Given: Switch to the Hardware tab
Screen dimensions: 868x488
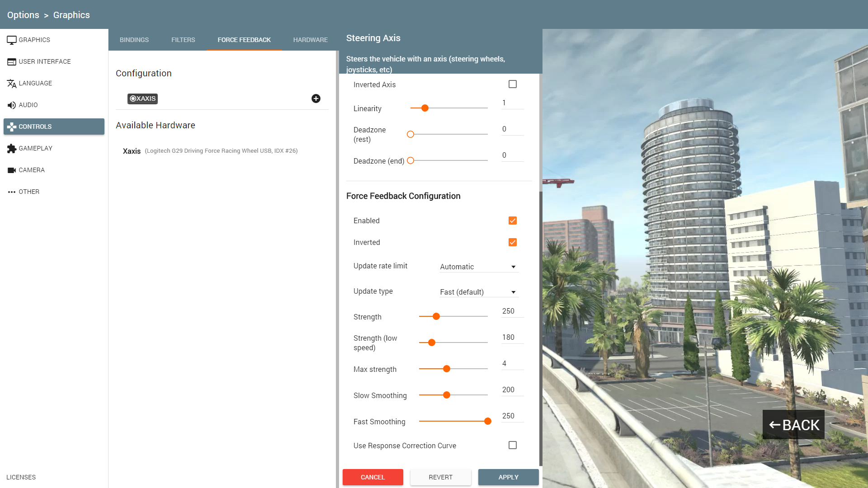Looking at the screenshot, I should [310, 40].
